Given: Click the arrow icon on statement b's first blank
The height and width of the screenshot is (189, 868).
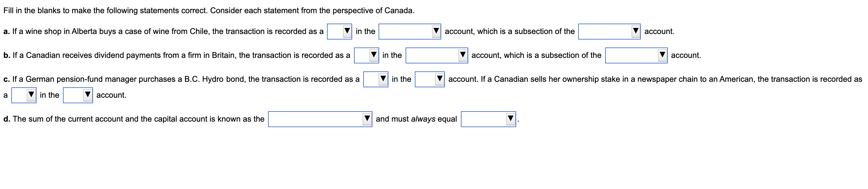Looking at the screenshot, I should point(373,55).
